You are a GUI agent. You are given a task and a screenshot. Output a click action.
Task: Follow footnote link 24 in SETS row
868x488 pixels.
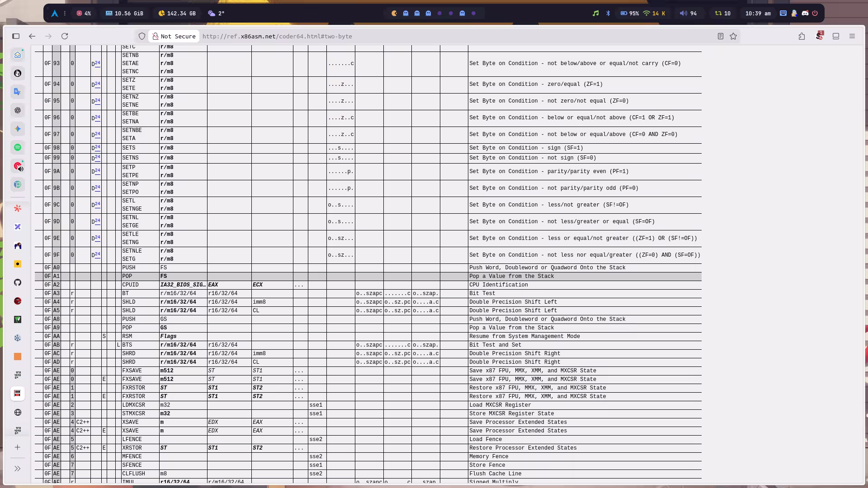(98, 147)
